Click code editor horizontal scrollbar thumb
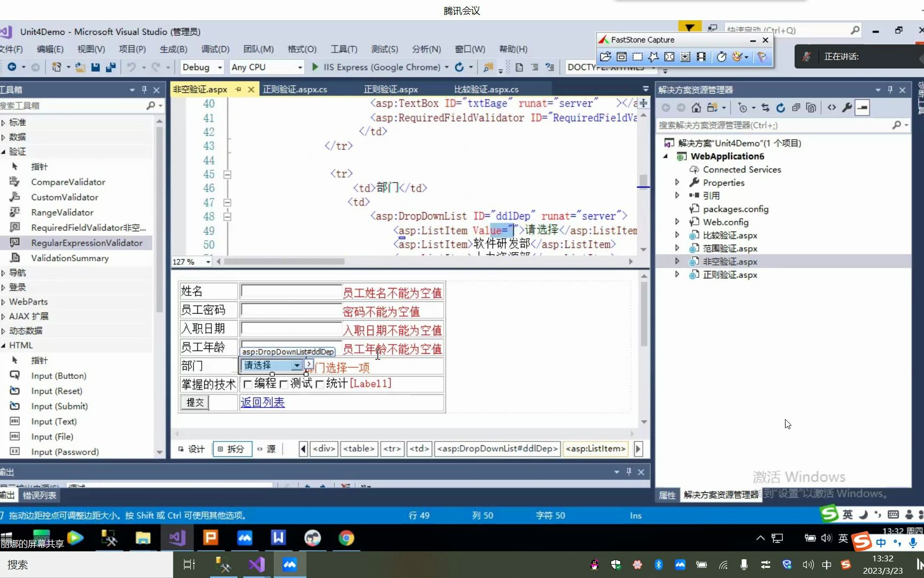This screenshot has width=924, height=578. click(284, 262)
